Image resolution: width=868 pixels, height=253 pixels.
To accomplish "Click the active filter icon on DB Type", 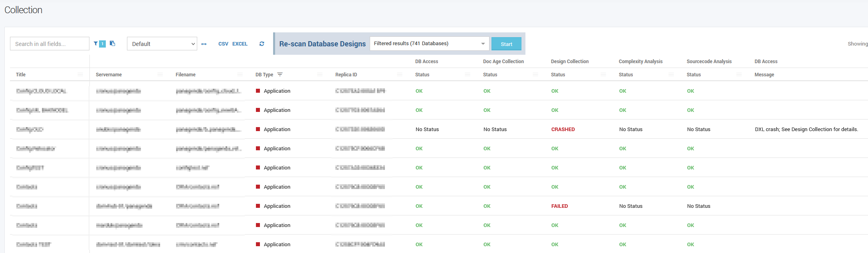I will click(280, 74).
